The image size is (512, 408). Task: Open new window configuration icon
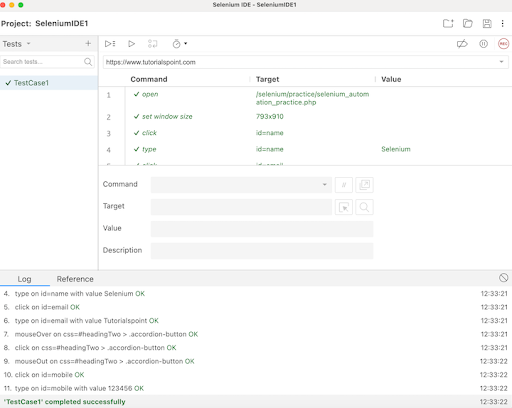click(364, 185)
